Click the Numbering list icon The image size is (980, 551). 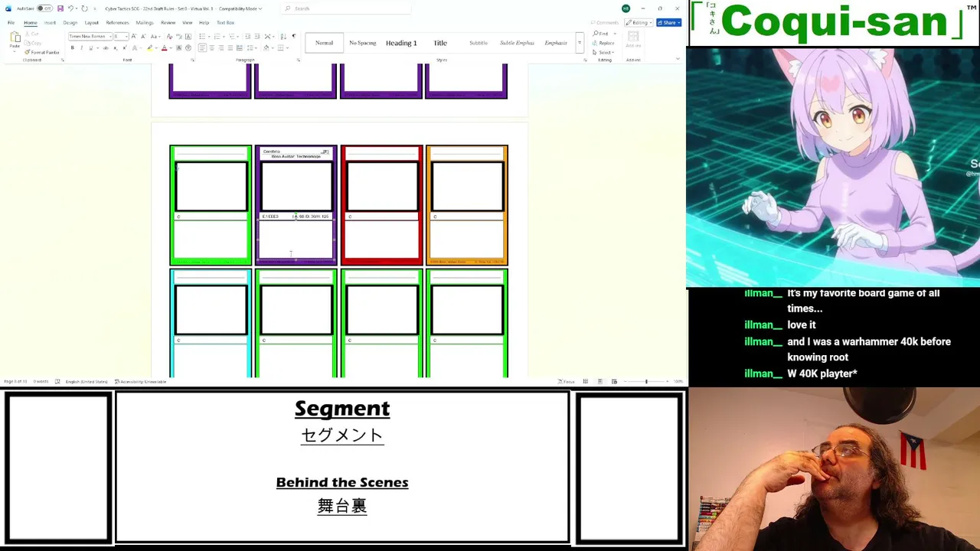[x=217, y=36]
